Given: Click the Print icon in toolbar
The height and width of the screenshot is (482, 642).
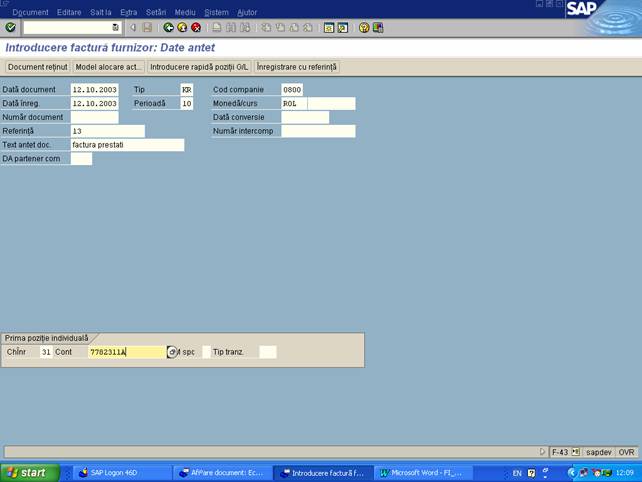Looking at the screenshot, I should tap(216, 28).
